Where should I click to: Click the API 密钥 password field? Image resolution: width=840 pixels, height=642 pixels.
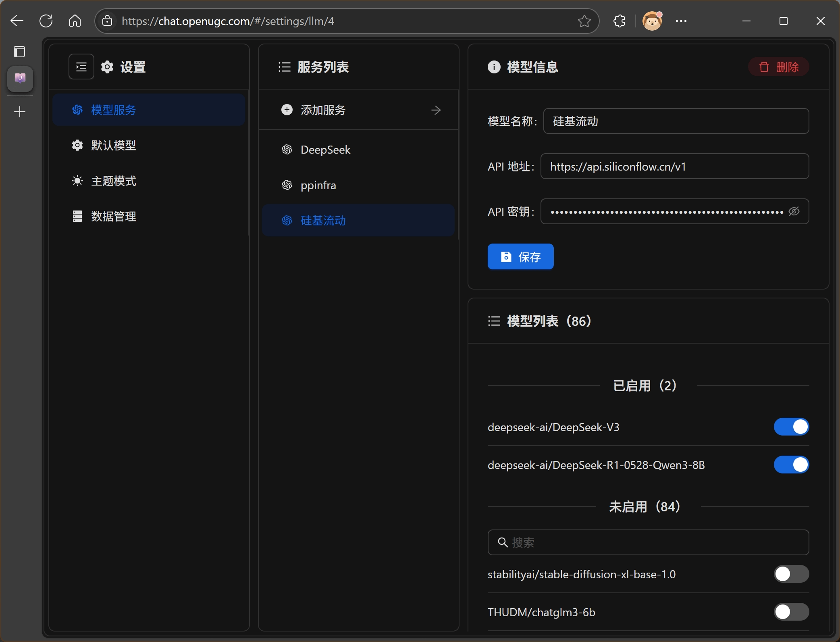675,211
